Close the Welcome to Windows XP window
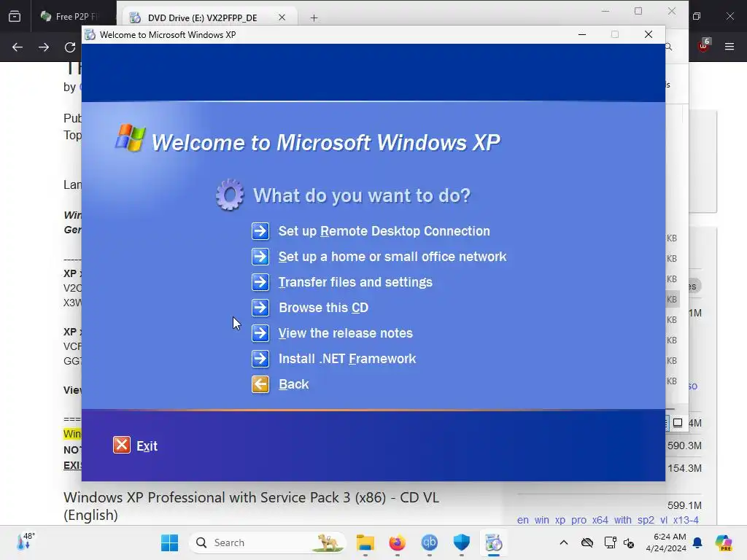The width and height of the screenshot is (747, 560). [x=649, y=35]
